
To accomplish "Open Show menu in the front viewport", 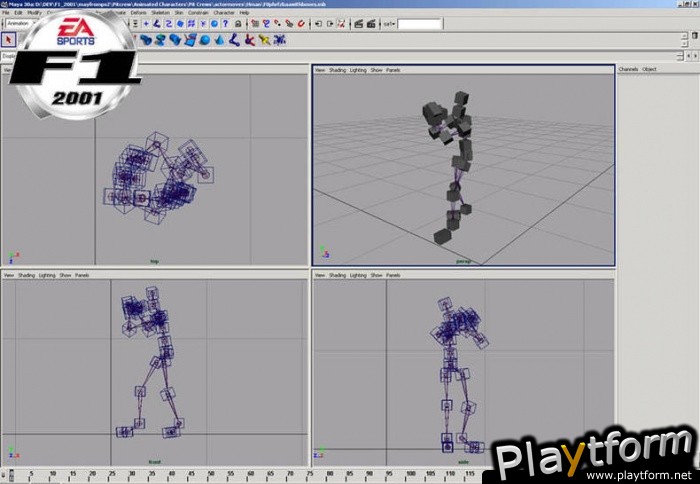I will (65, 275).
